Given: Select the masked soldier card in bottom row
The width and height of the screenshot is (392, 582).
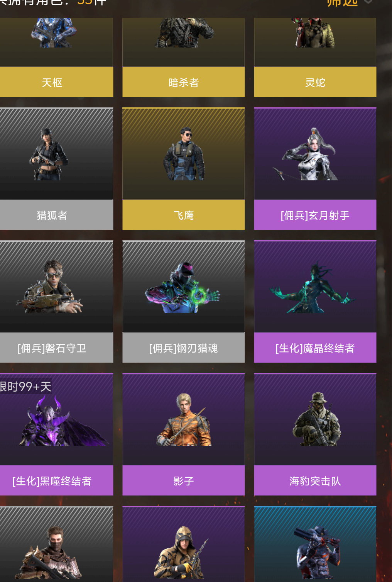Looking at the screenshot, I should pyautogui.click(x=56, y=544).
